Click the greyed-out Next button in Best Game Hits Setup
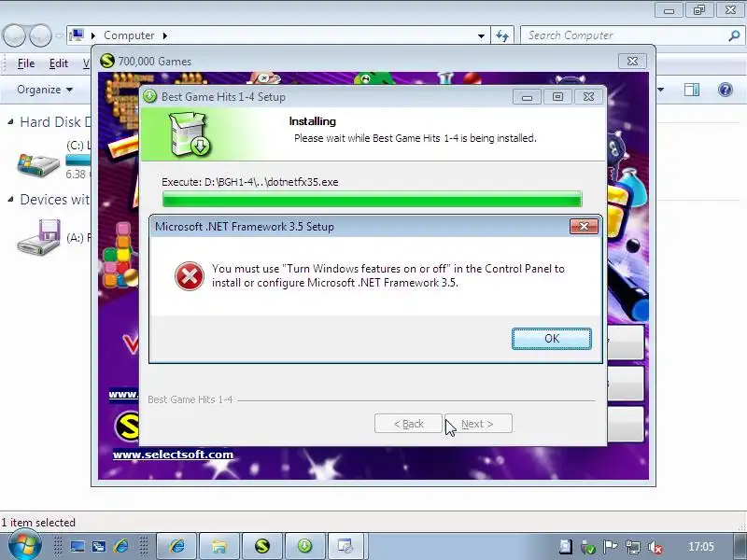 point(478,424)
